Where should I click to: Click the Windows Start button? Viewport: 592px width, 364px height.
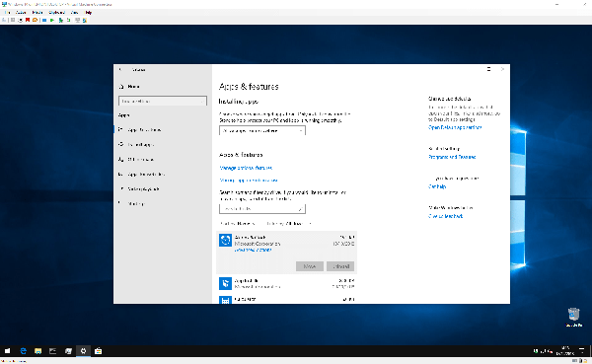tap(7, 351)
